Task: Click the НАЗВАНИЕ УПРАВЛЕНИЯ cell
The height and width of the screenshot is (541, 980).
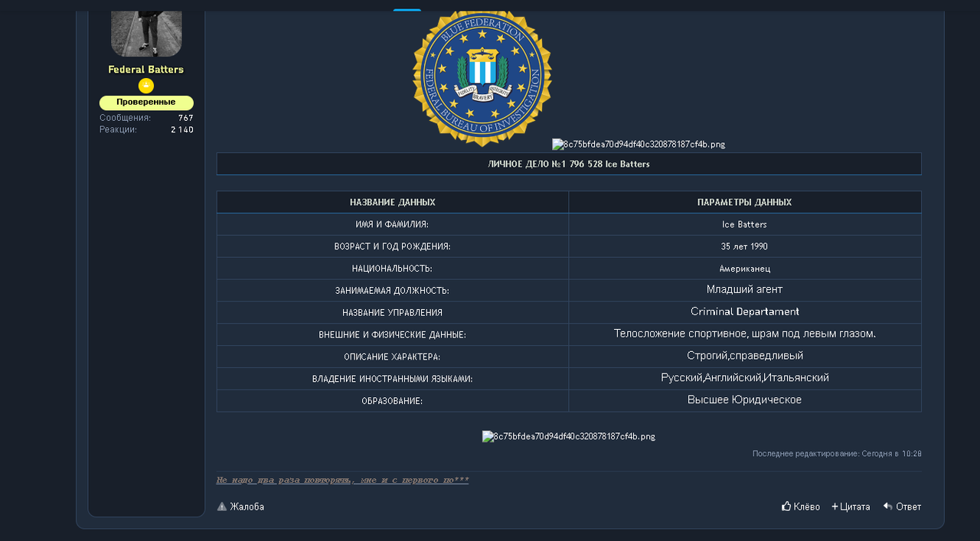Action: (x=393, y=313)
